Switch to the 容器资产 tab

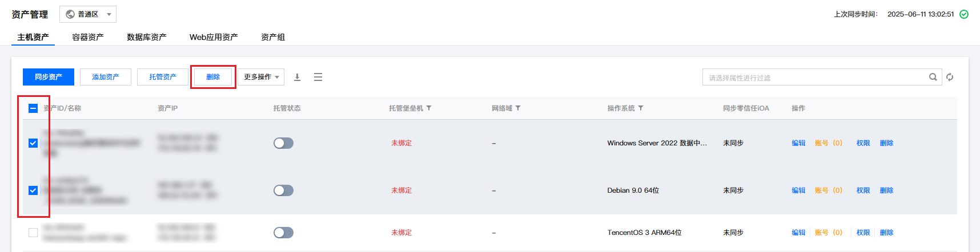[88, 37]
